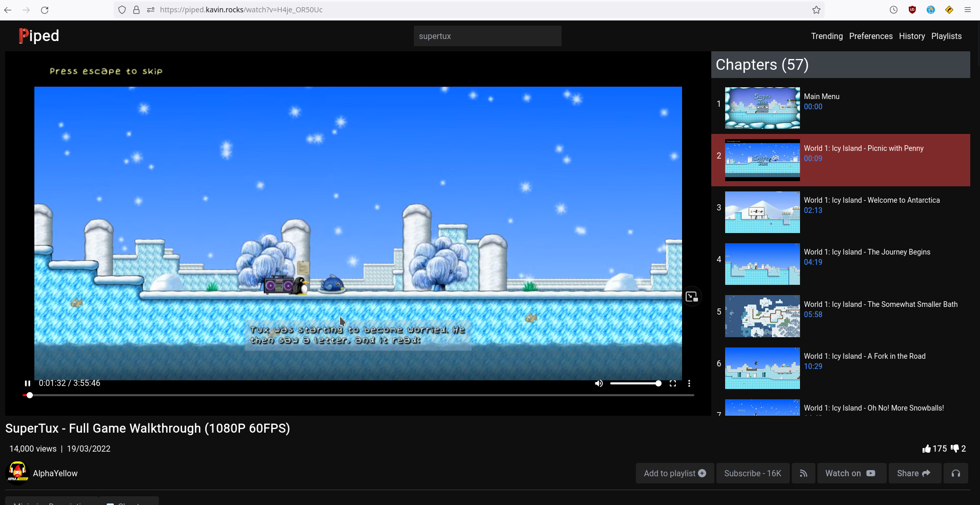Click the Chapters (57) panel header

click(841, 65)
